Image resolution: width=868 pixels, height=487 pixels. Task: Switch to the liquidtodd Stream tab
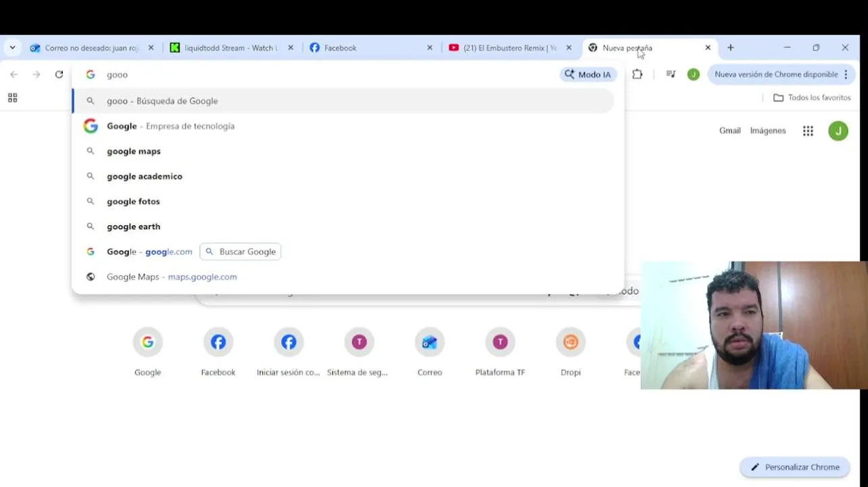tap(232, 48)
